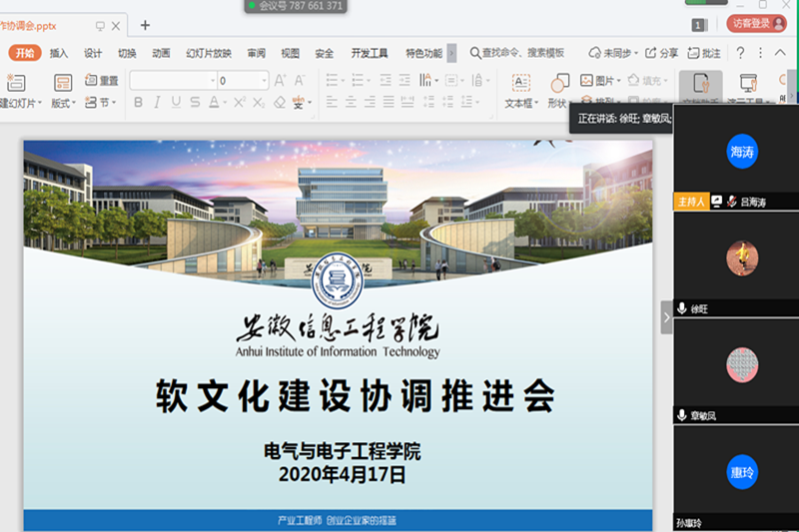799x532 pixels.
Task: Open the help question mark icon
Action: pyautogui.click(x=742, y=53)
